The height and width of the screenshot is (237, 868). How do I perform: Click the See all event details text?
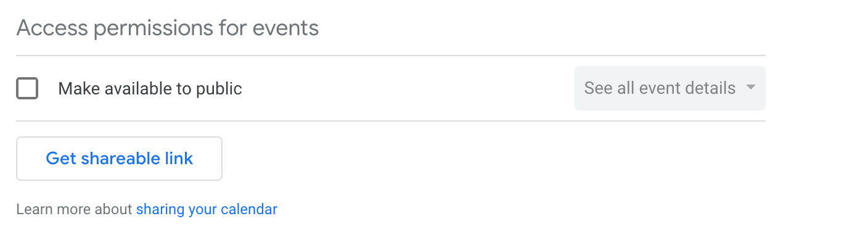click(x=660, y=88)
